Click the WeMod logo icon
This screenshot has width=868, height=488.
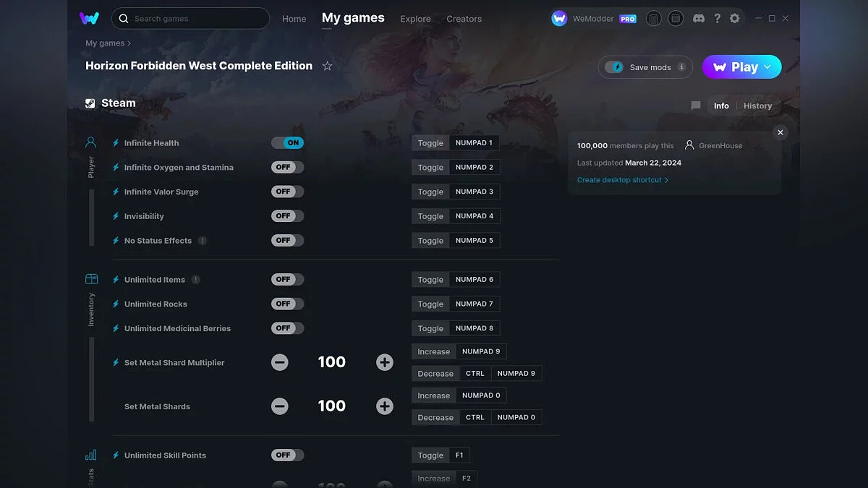pyautogui.click(x=89, y=18)
